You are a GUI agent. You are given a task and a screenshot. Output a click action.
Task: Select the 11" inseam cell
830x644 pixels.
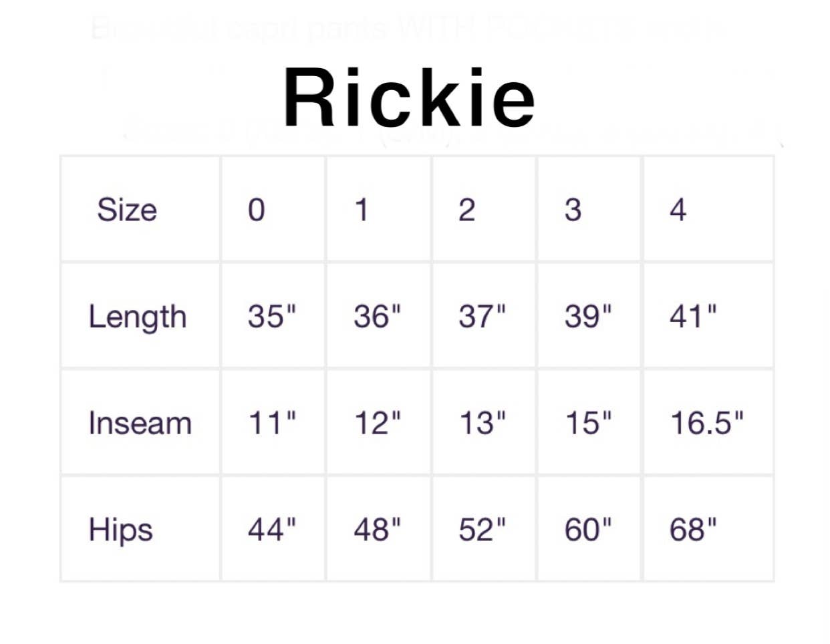click(x=271, y=423)
